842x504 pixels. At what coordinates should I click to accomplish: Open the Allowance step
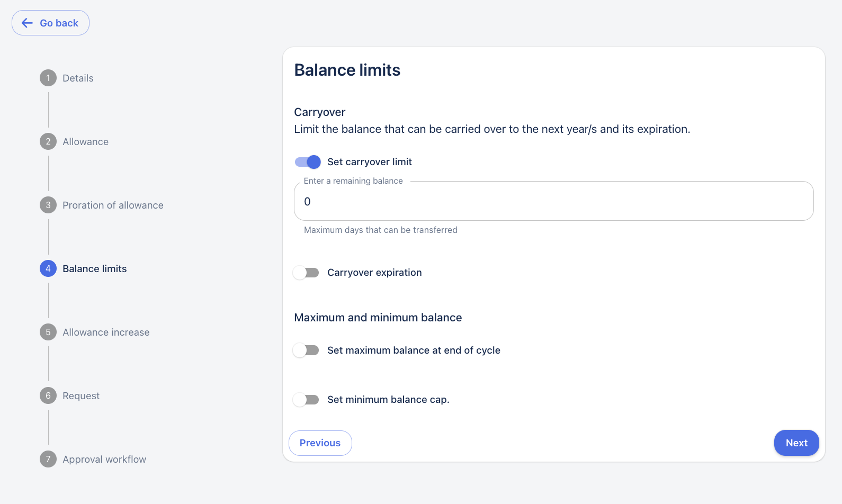[x=85, y=142]
